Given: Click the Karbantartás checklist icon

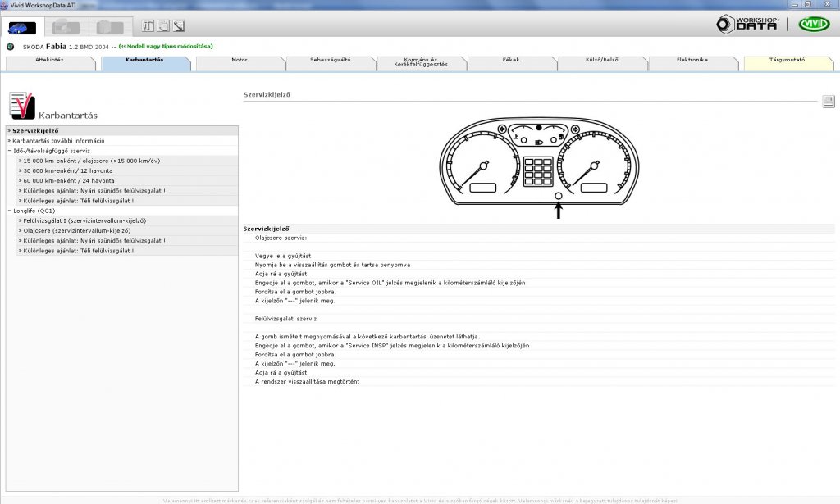Looking at the screenshot, I should tap(22, 106).
